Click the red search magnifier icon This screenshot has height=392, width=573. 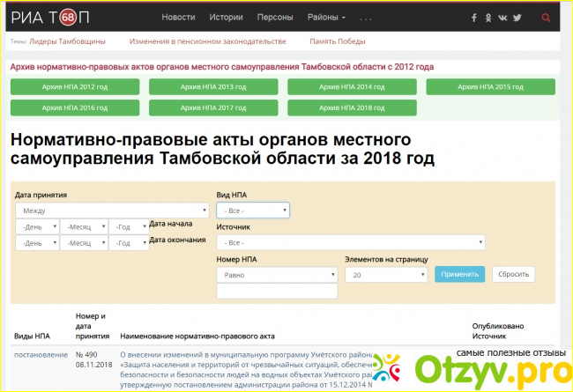[x=547, y=18]
